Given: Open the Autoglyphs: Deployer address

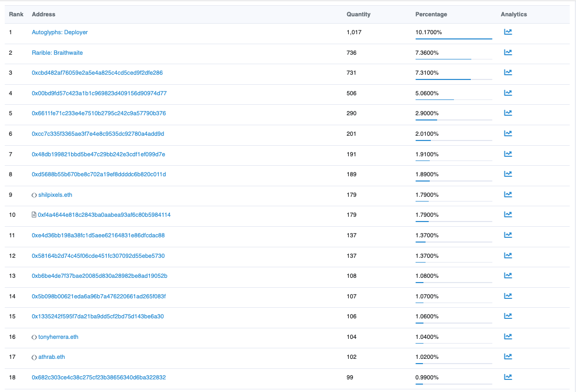Looking at the screenshot, I should 59,32.
